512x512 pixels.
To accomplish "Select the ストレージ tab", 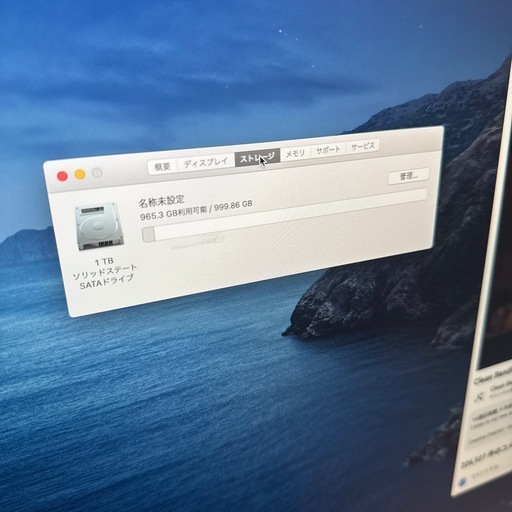I will (257, 157).
